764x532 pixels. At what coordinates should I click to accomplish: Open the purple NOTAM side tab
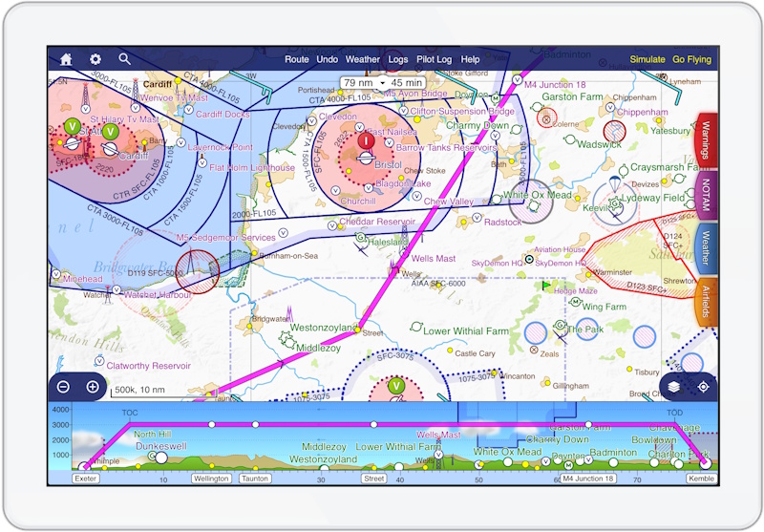pyautogui.click(x=705, y=196)
